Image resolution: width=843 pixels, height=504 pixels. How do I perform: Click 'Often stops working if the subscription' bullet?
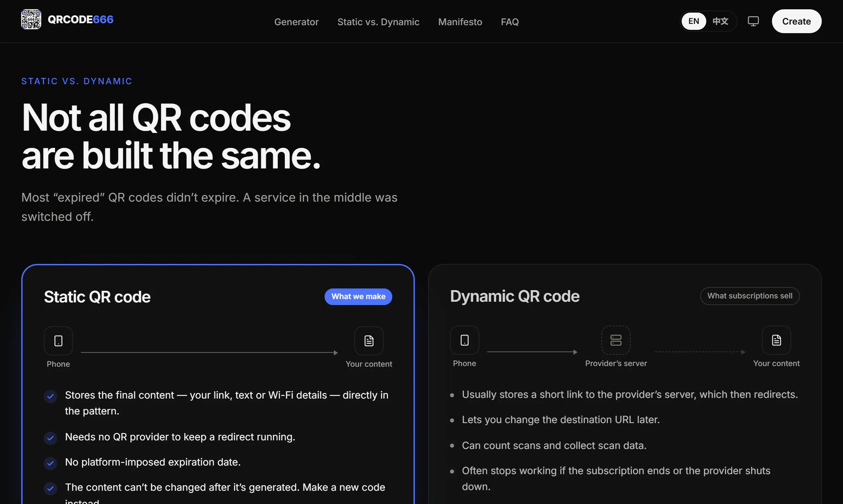(616, 478)
